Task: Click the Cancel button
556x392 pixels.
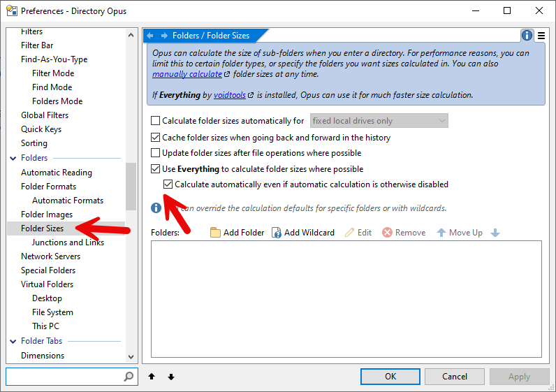Action: (455, 377)
